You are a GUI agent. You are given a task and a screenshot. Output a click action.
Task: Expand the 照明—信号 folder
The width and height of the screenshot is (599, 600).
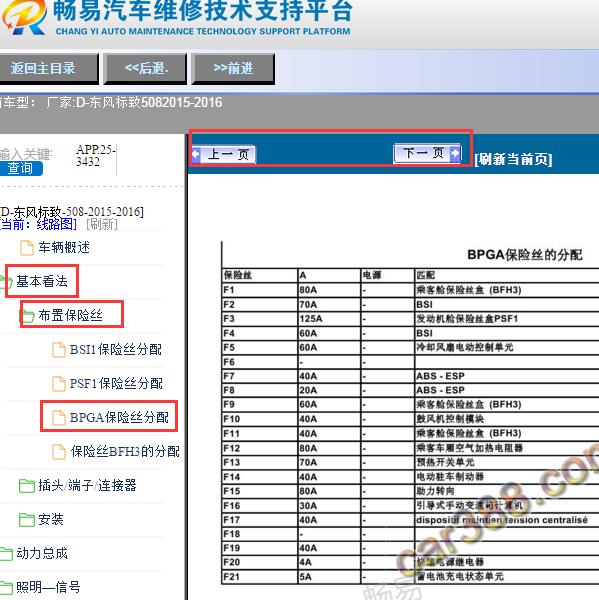click(48, 587)
